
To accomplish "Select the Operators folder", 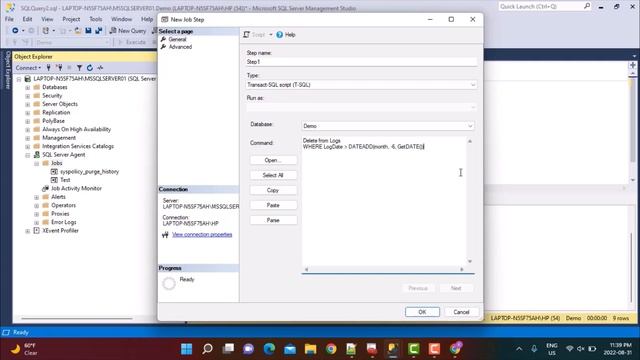I will (63, 205).
